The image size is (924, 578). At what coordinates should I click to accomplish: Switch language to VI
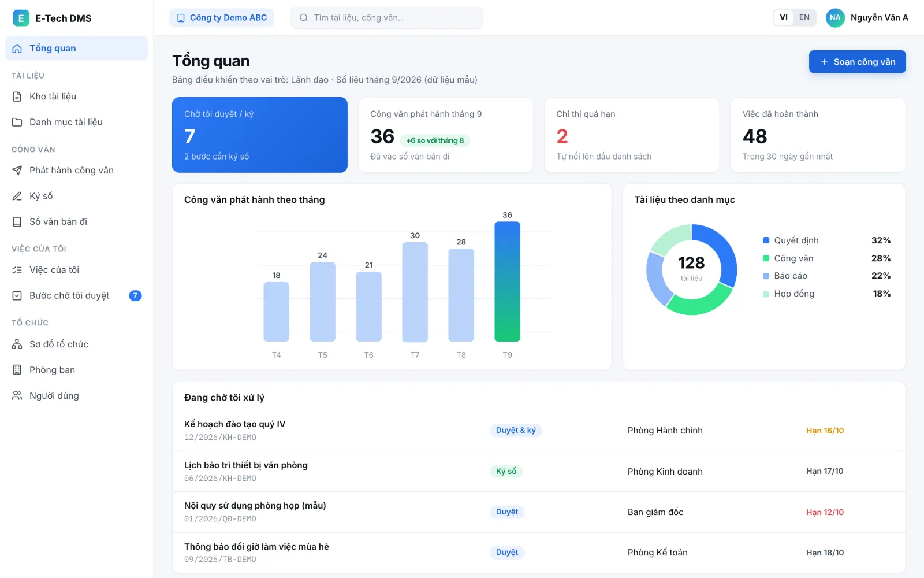coord(784,17)
